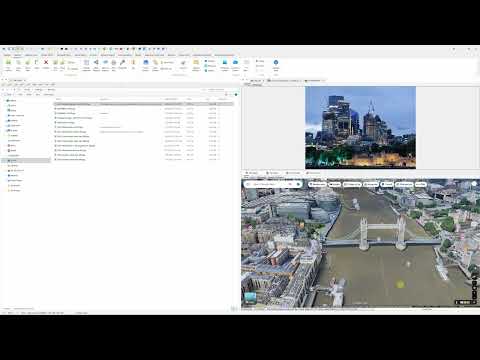The height and width of the screenshot is (360, 480).
Task: Click the share icon in the ribbon
Action: pos(96,62)
